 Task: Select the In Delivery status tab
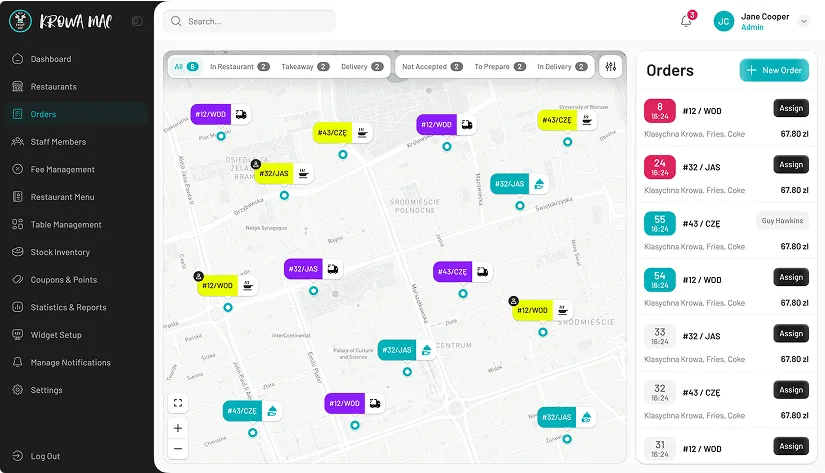[x=561, y=67]
